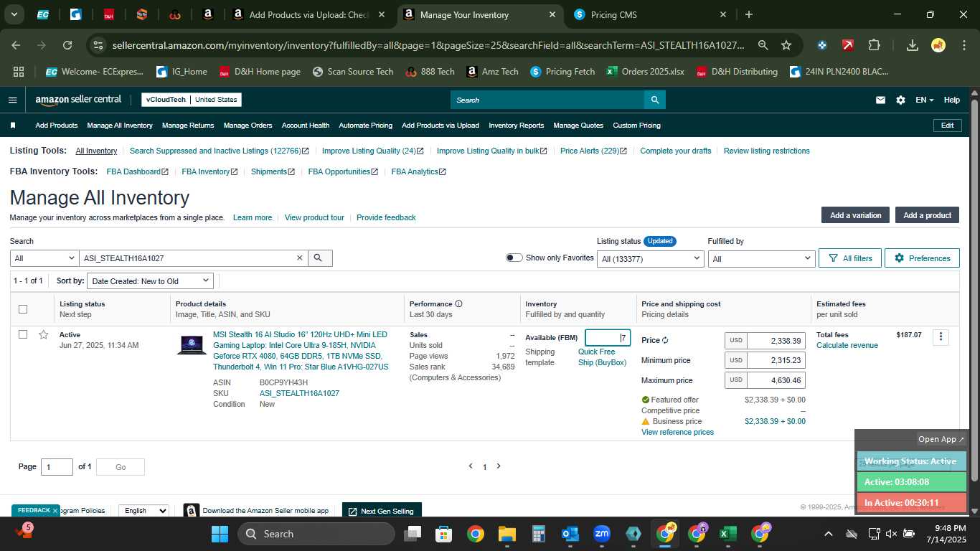The height and width of the screenshot is (551, 980).
Task: Clear the inventory search term with X
Action: pyautogui.click(x=300, y=258)
